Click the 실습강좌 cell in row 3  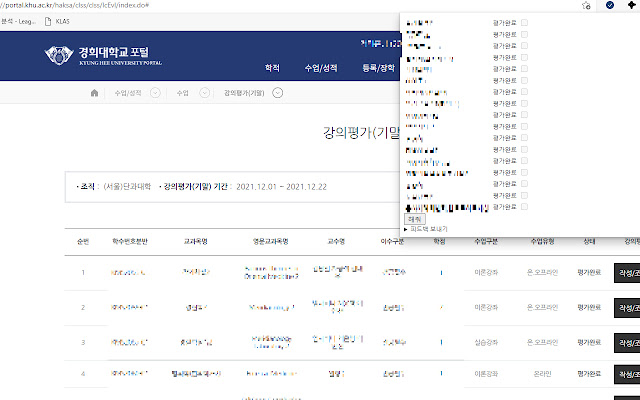[486, 342]
